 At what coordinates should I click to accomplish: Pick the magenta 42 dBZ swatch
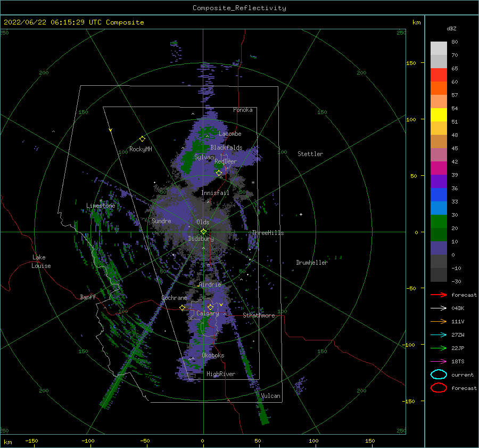(x=439, y=168)
